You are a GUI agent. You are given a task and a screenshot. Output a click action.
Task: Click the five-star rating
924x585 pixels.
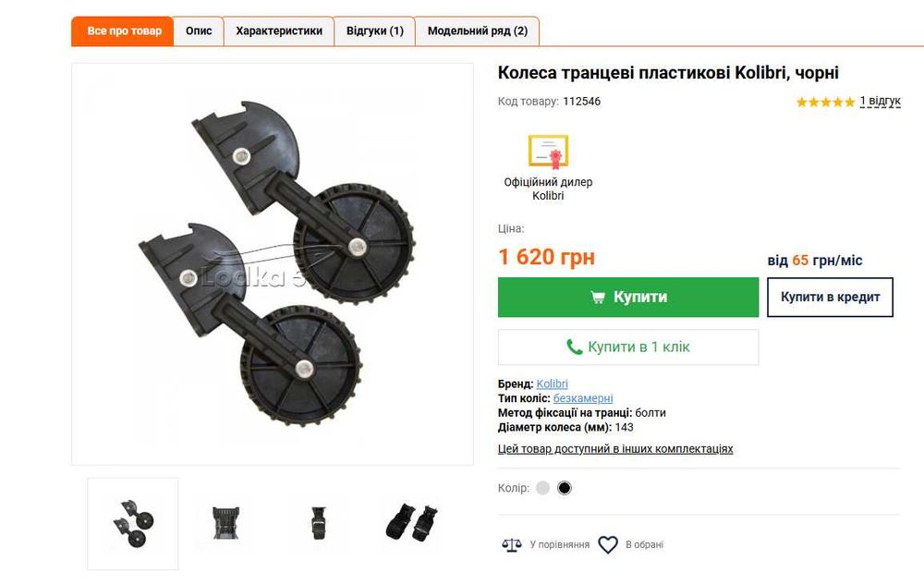tap(825, 102)
